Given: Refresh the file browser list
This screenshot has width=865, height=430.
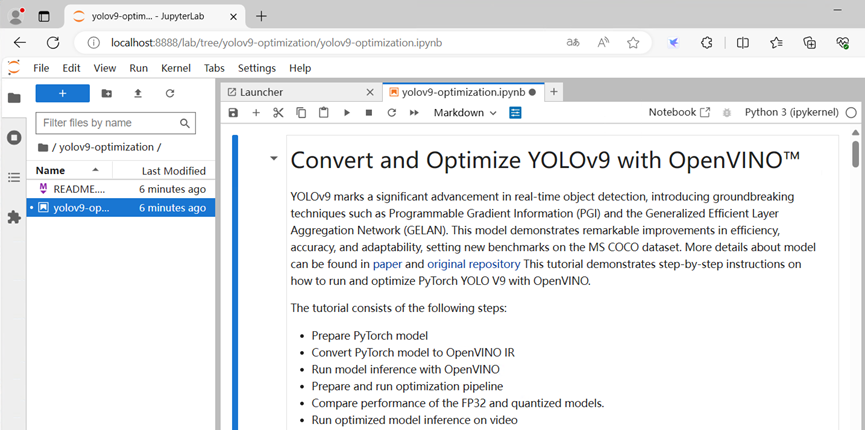Looking at the screenshot, I should point(170,94).
